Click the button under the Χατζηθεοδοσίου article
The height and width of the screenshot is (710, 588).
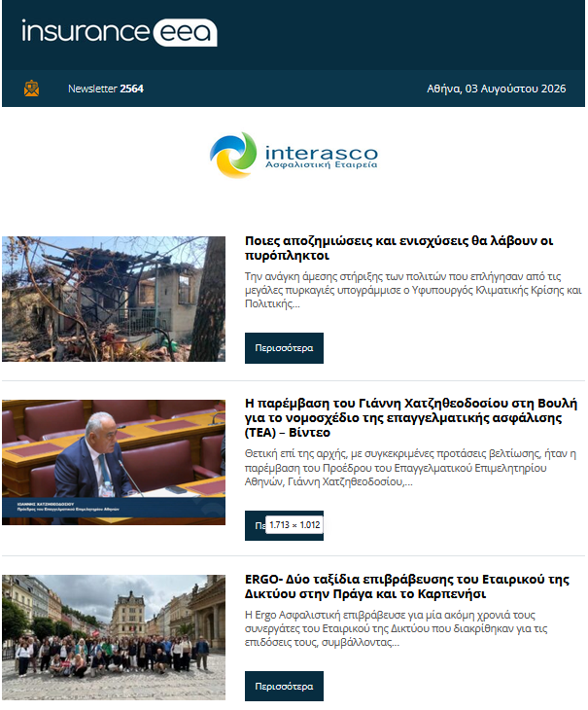click(284, 525)
